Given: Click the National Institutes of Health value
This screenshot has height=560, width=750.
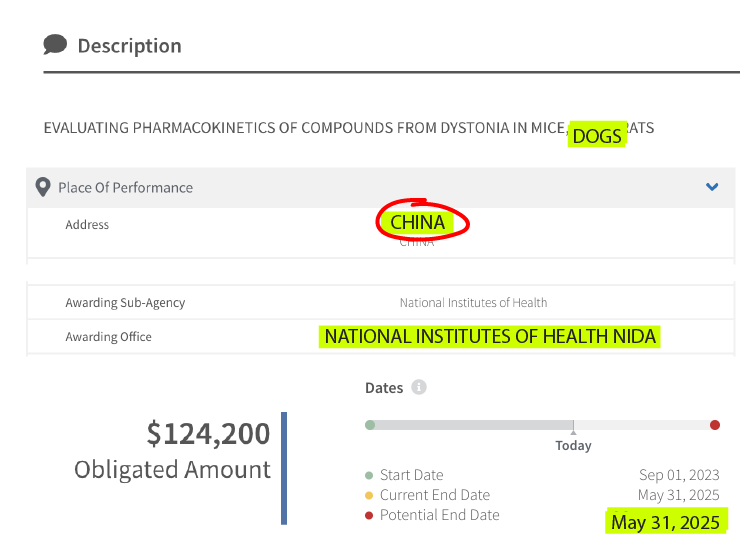Looking at the screenshot, I should point(473,303).
